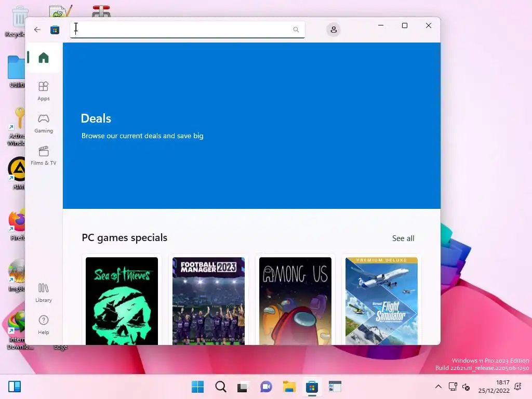Select the ImgBurn desktop shortcut

(x=16, y=275)
